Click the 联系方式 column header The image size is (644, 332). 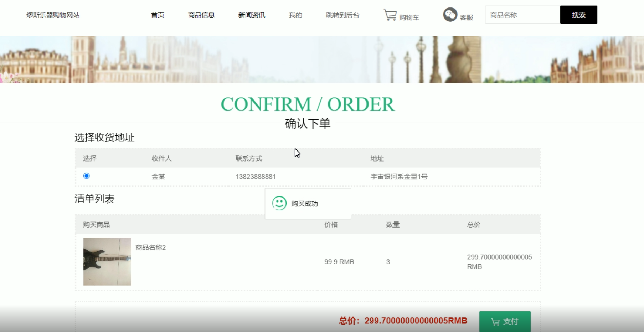[249, 158]
